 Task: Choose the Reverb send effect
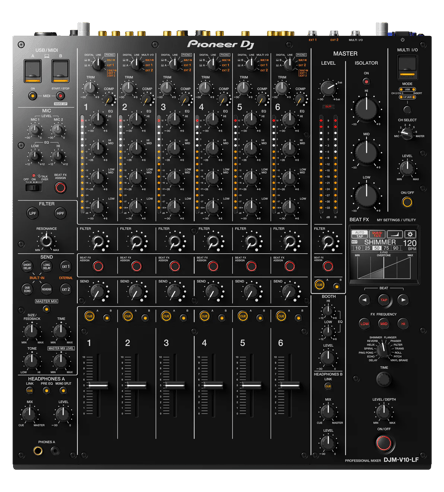46,289
